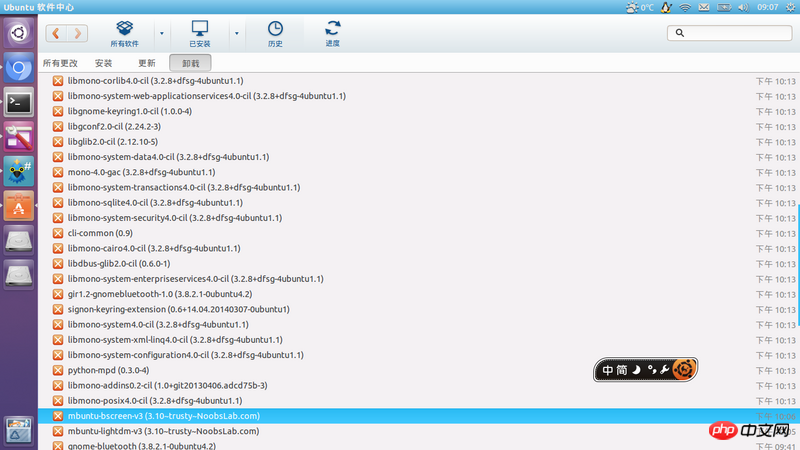
Task: Select the 卸载 (removals) filter
Action: [x=190, y=63]
